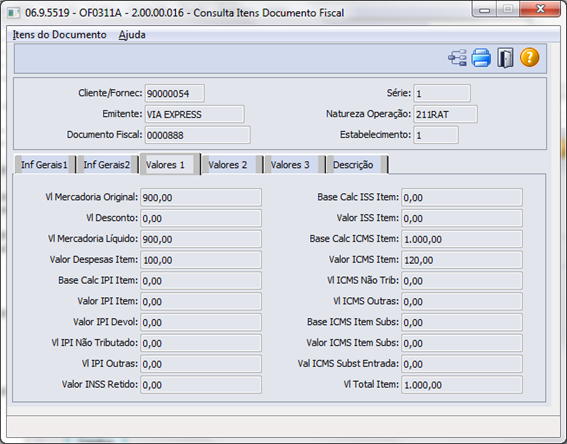Click the Valor ICMS Item Subs field
The width and height of the screenshot is (567, 444).
pyautogui.click(x=462, y=343)
